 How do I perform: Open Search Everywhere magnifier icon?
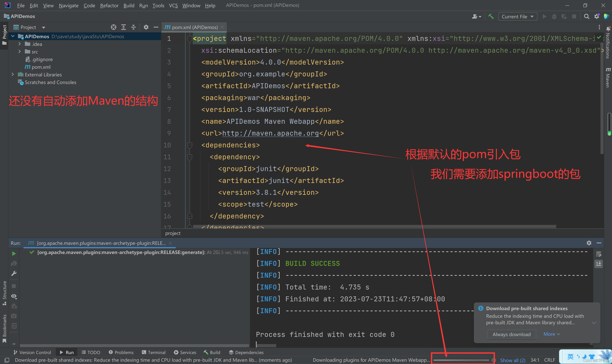586,16
